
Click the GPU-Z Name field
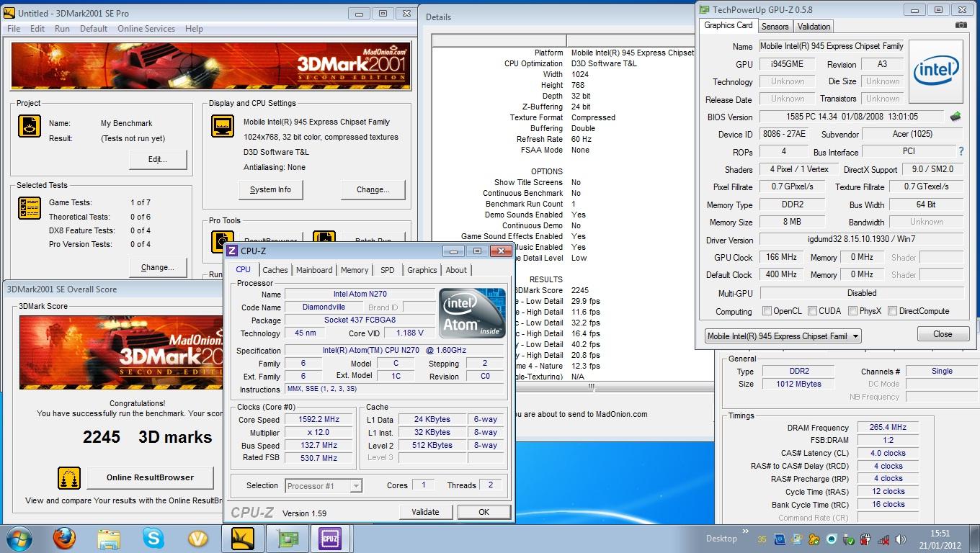(832, 46)
